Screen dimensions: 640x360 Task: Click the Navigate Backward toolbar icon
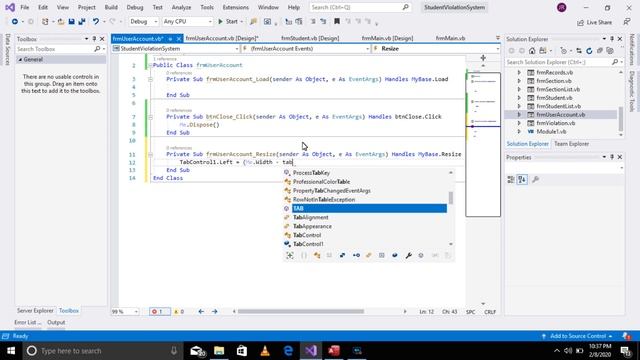coord(15,22)
